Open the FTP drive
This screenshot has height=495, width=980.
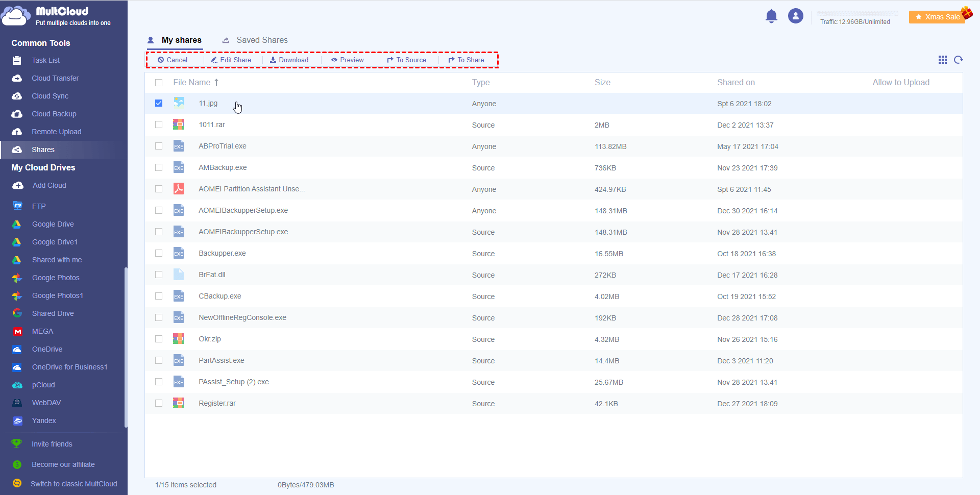coord(39,206)
